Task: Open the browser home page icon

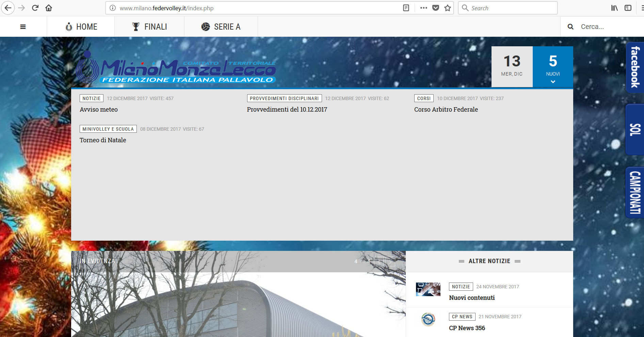Action: click(49, 8)
